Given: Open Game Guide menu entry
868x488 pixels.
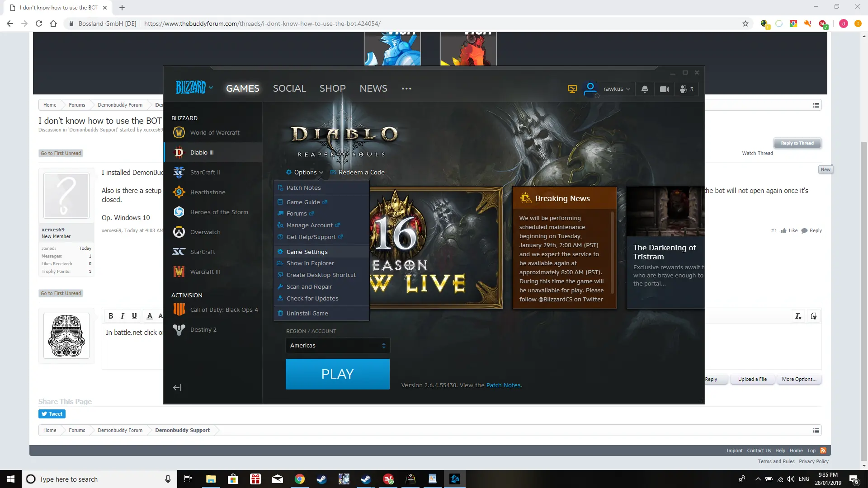Looking at the screenshot, I should [x=321, y=202].
